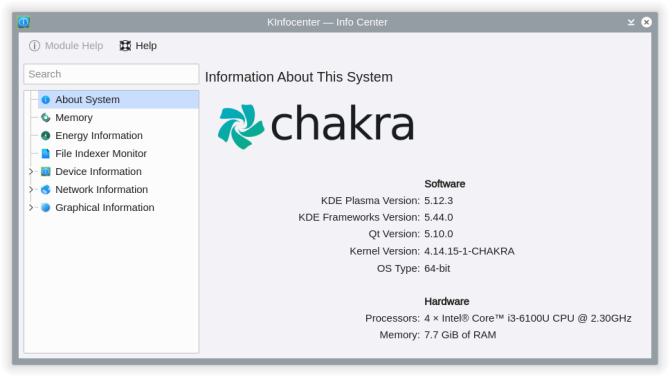Click the Memory value 7.7 GiB of RAM

(460, 335)
